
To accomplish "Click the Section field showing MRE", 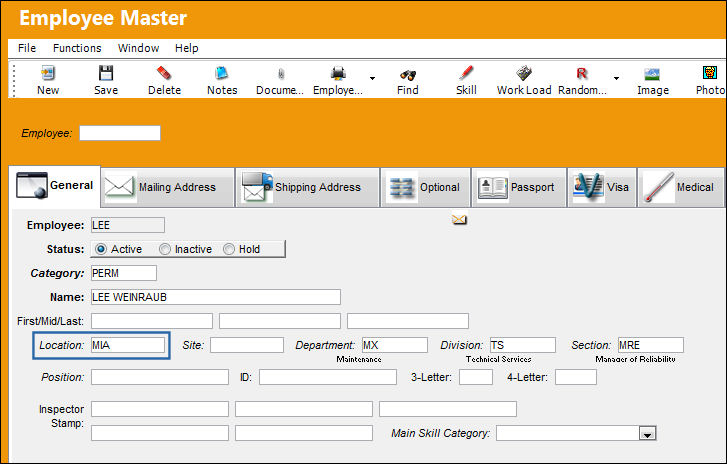I will tap(650, 345).
